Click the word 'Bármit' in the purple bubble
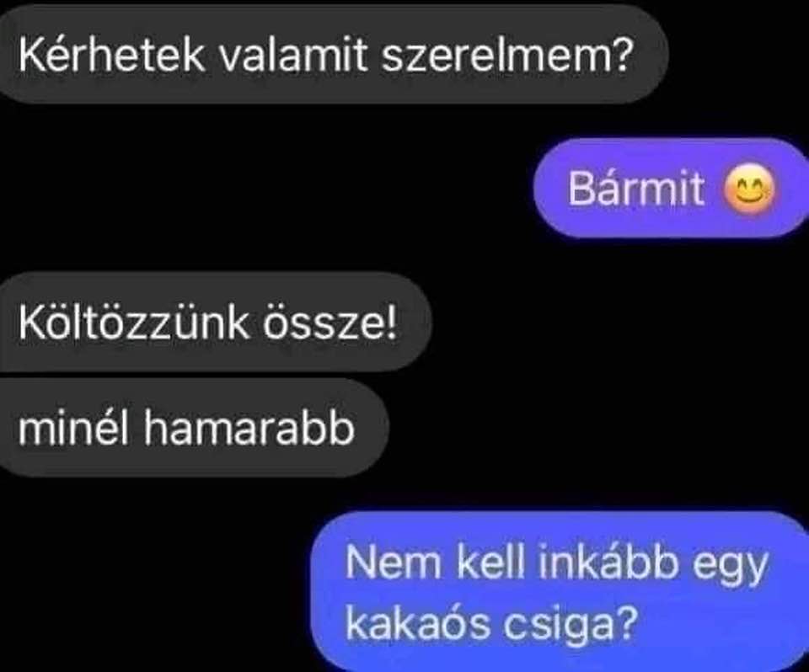This screenshot has width=809, height=672. [x=636, y=189]
